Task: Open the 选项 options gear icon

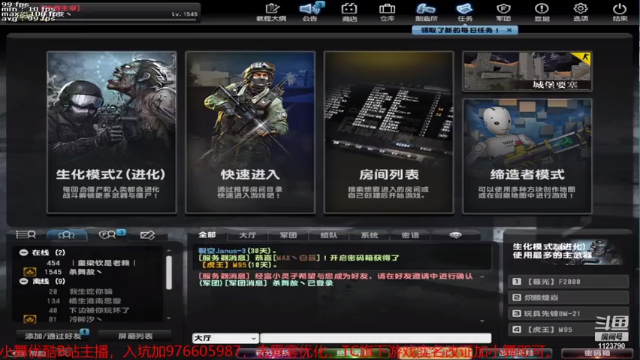Action: pos(580,12)
